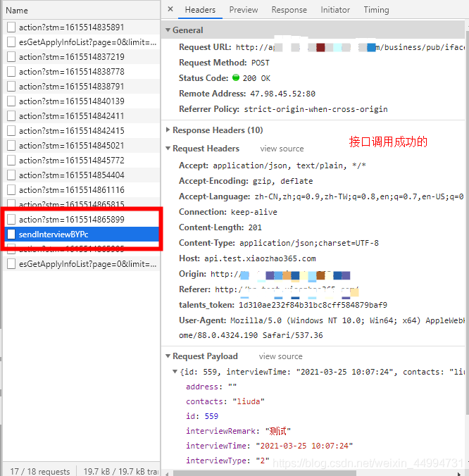469x476 pixels.
Task: Select request action?stm=1615514842411
Action: click(x=82, y=116)
